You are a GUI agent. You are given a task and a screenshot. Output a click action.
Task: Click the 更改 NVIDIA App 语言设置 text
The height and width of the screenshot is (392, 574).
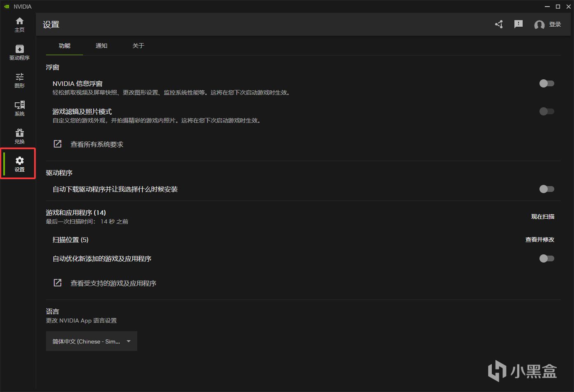coord(81,321)
